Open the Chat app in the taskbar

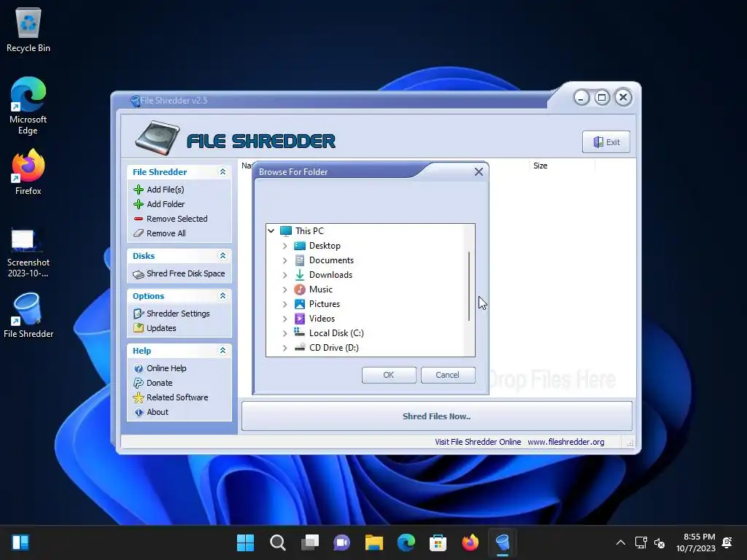click(341, 542)
